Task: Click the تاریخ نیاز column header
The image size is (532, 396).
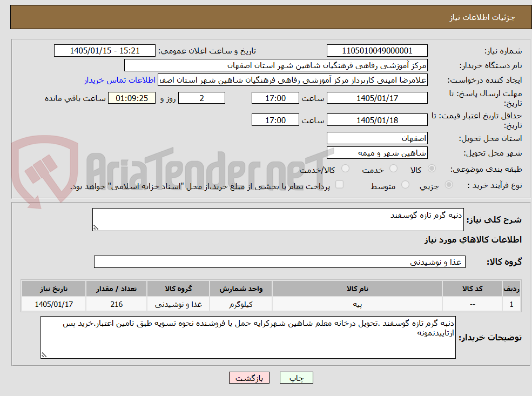Action: pos(53,289)
